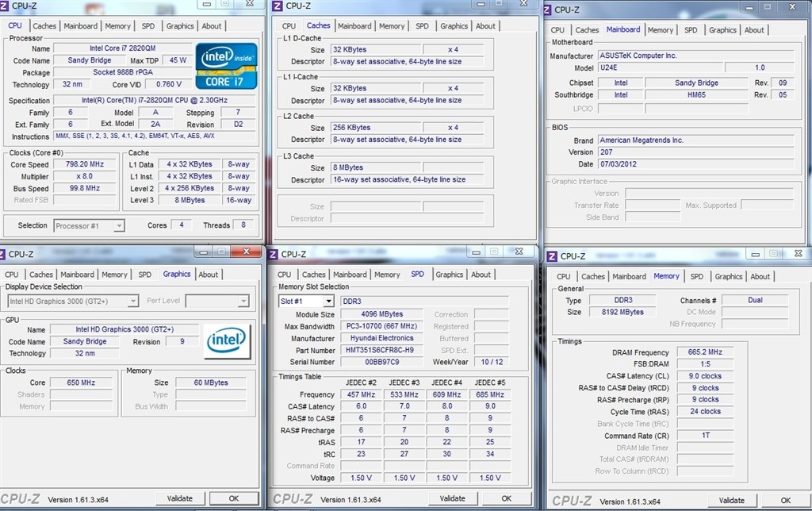Open the Perf Level dropdown in Graphics window
The image size is (812, 511).
point(217,301)
